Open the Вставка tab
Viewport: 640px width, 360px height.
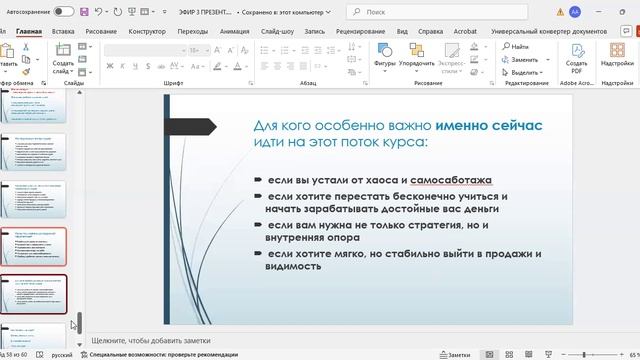[63, 31]
